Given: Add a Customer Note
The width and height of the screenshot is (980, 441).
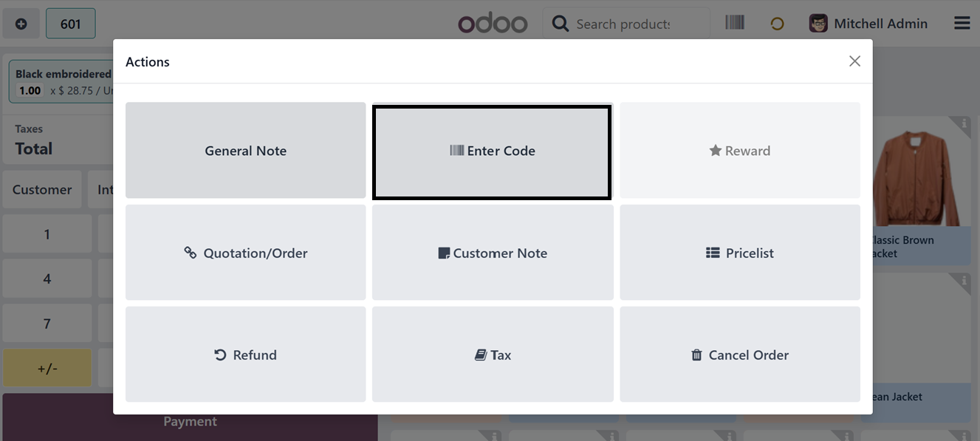Looking at the screenshot, I should [x=493, y=253].
